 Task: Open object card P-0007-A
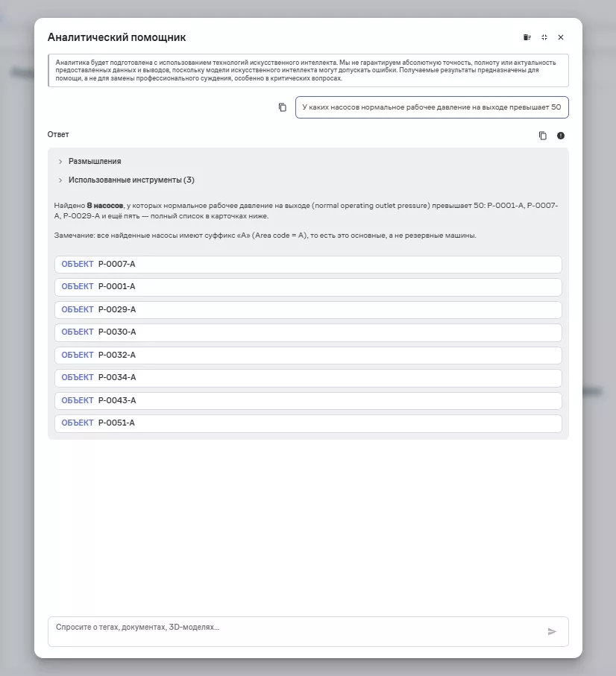(x=308, y=265)
